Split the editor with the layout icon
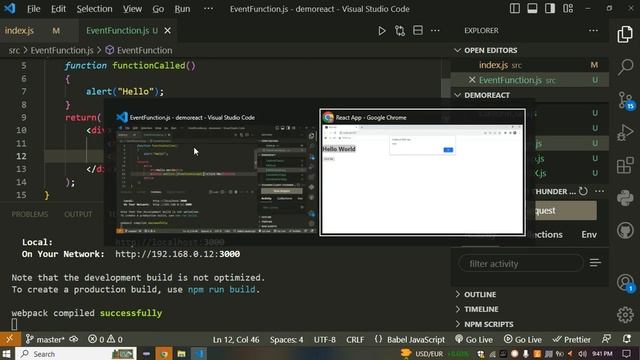Viewport: 640px width, 360px height. (x=418, y=31)
